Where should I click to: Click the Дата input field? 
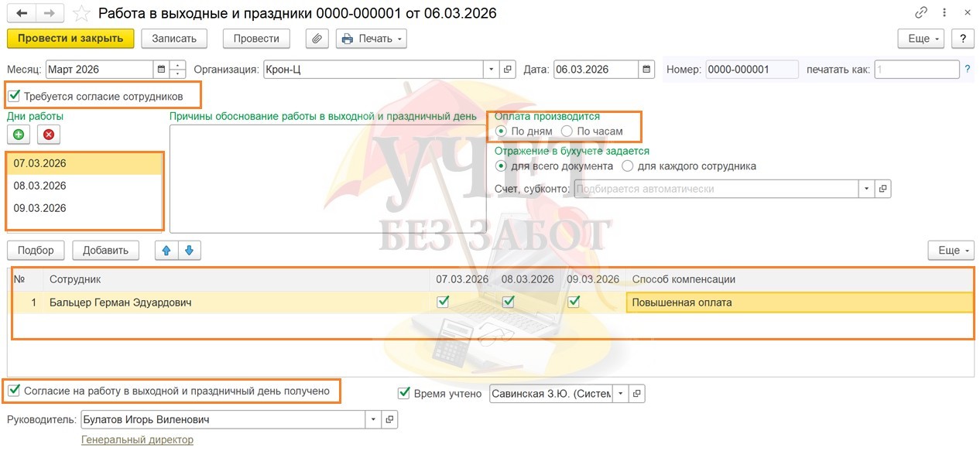click(596, 70)
